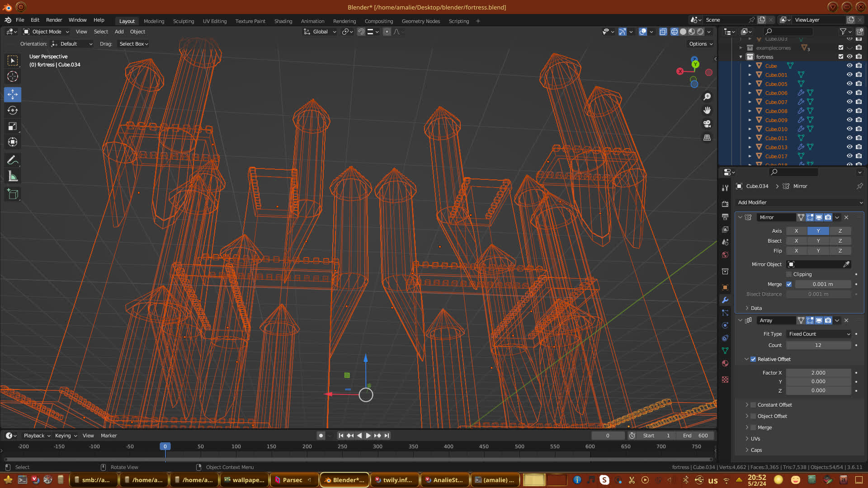Enable the Clipping checkbox

(789, 274)
